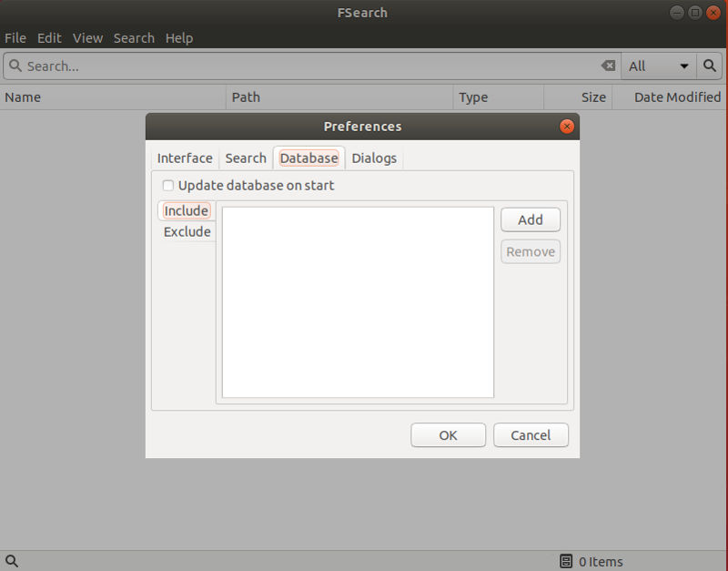Switch to the Search preferences tab
The height and width of the screenshot is (571, 728).
tap(245, 158)
